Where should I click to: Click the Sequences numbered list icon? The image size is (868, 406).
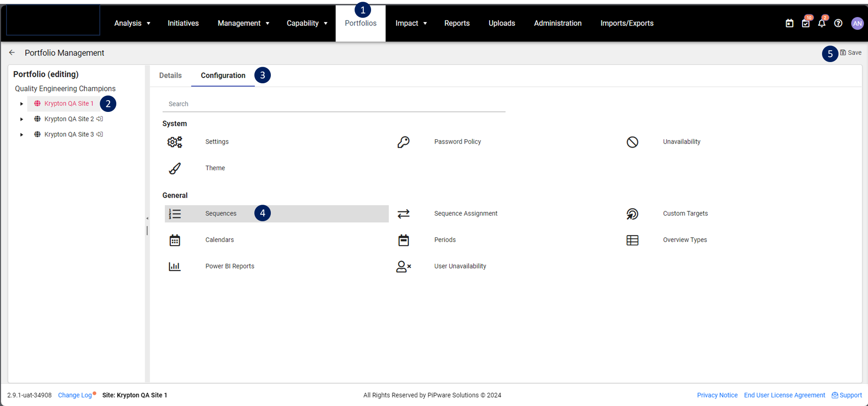tap(174, 214)
